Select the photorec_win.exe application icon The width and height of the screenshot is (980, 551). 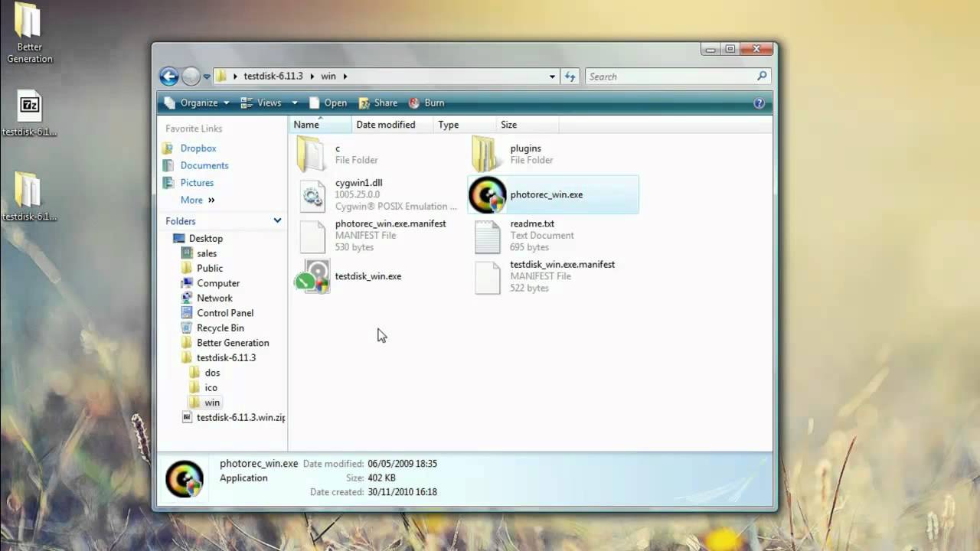487,194
